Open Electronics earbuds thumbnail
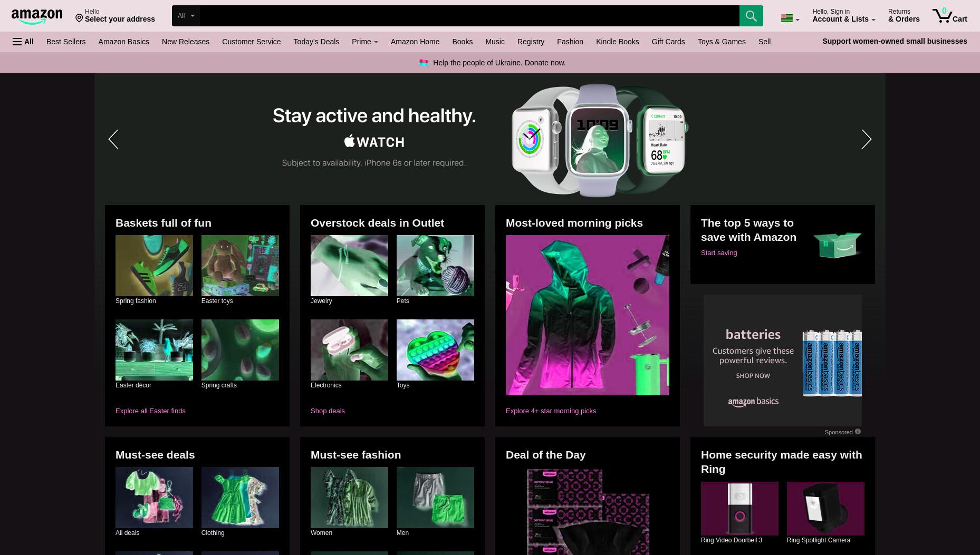980x555 pixels. [x=349, y=350]
